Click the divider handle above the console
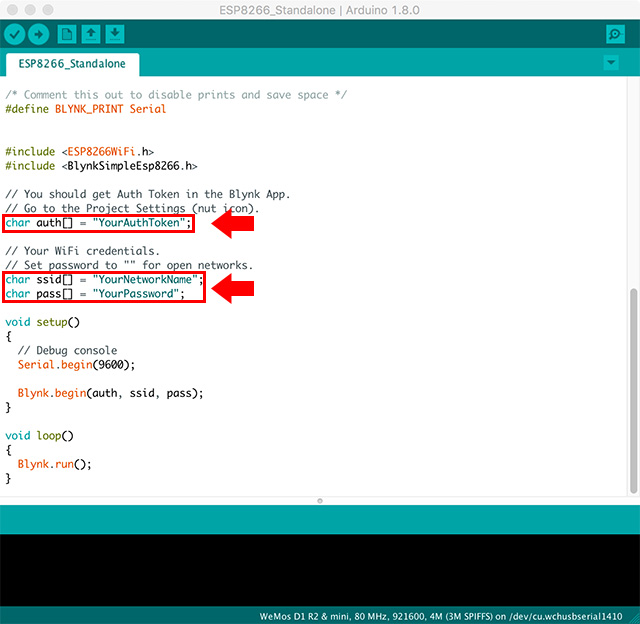 coord(320,500)
